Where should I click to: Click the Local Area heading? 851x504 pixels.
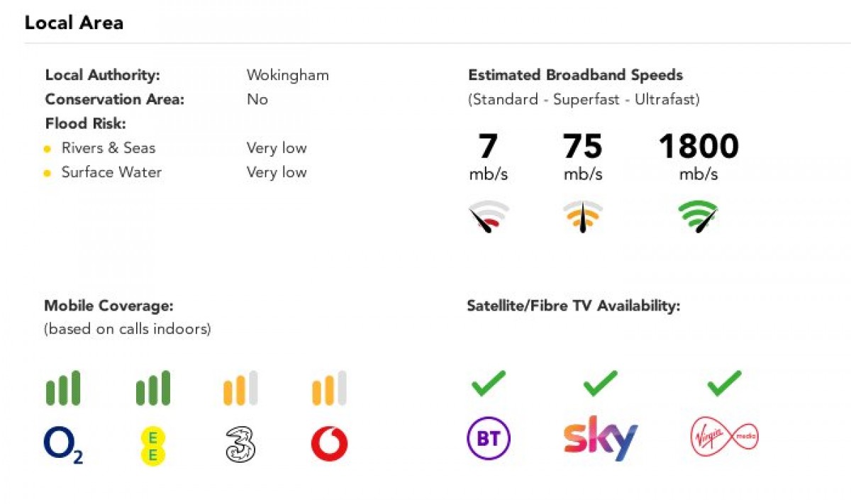point(74,23)
